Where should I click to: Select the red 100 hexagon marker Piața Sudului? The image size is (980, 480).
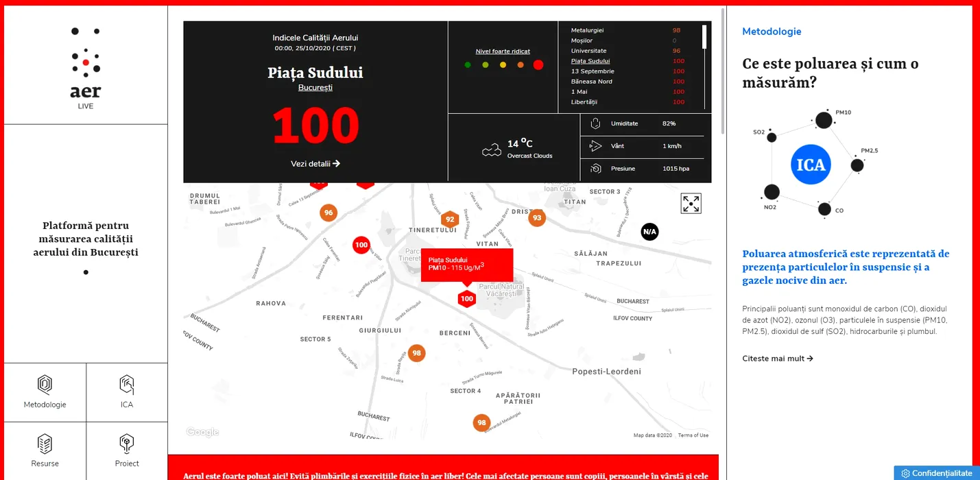(x=467, y=298)
